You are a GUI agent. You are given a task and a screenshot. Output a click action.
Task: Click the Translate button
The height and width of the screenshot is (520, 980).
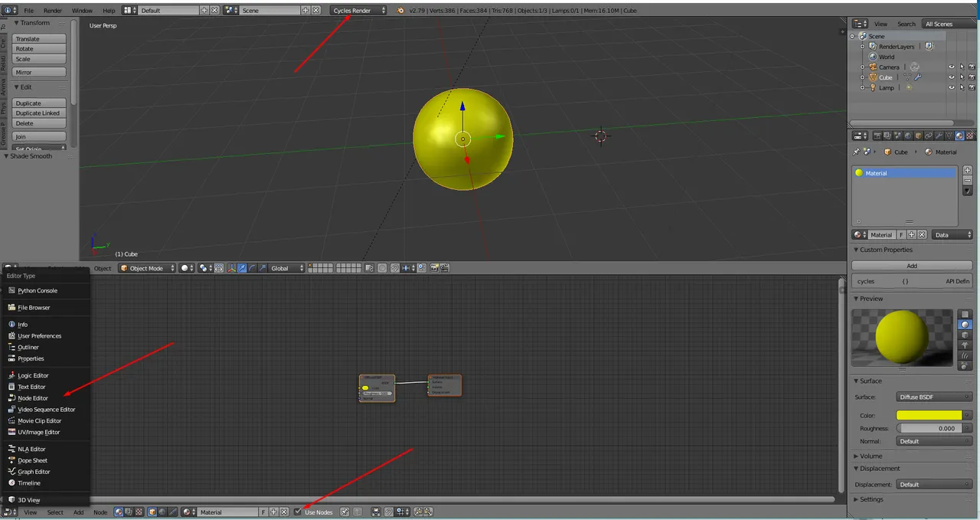coord(40,38)
